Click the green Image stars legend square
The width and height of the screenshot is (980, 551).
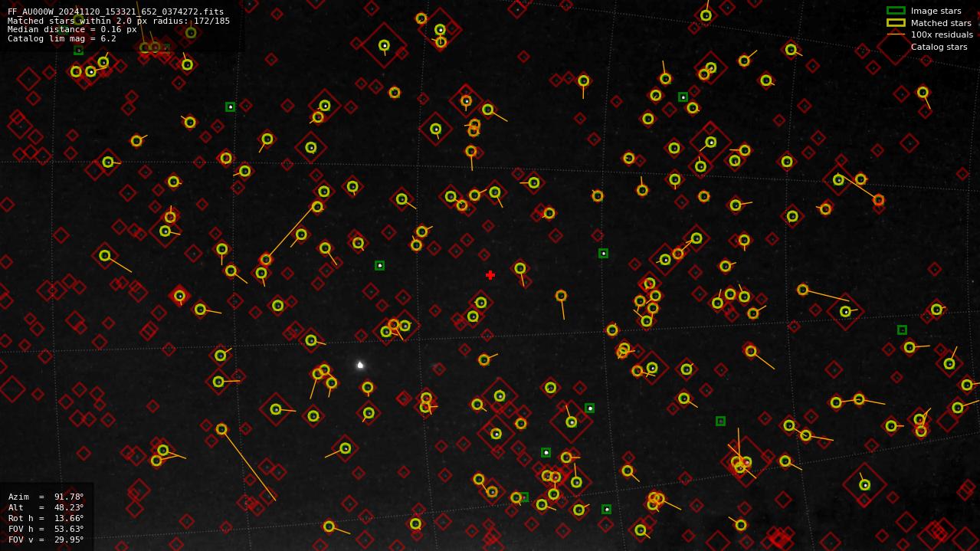pyautogui.click(x=896, y=11)
